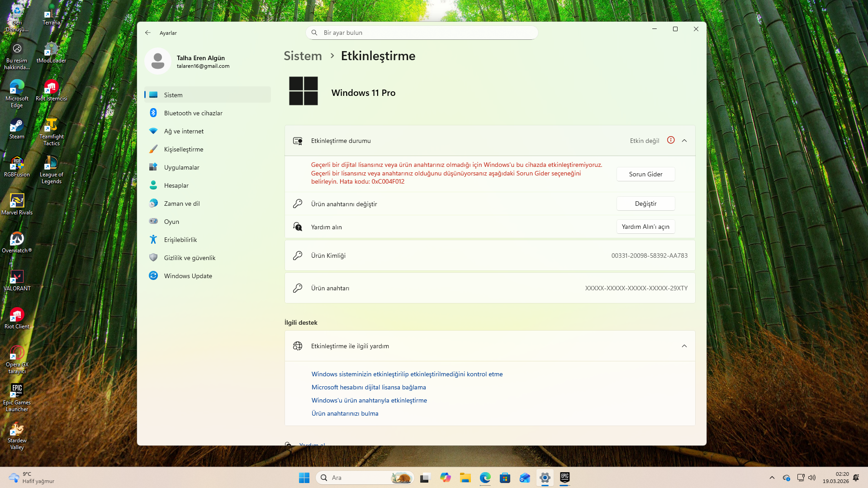Click the Ürün anahtarı value ending 29XTY

click(x=636, y=288)
